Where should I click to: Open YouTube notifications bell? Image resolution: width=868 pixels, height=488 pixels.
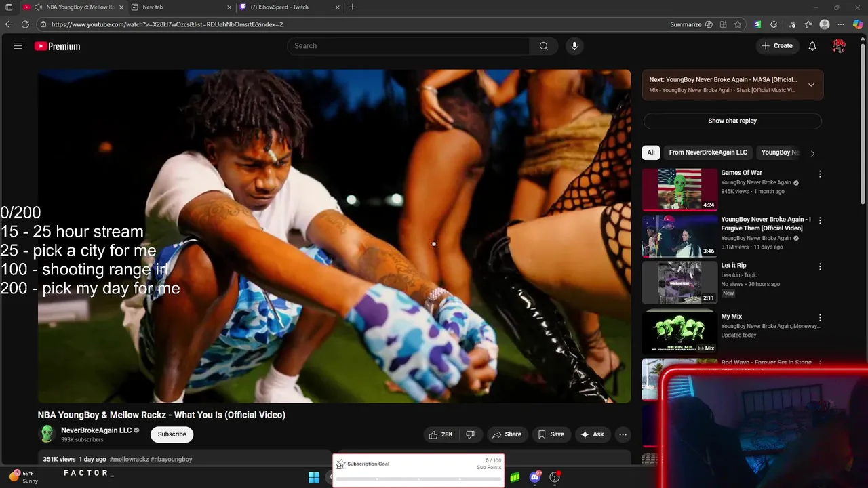click(x=812, y=46)
